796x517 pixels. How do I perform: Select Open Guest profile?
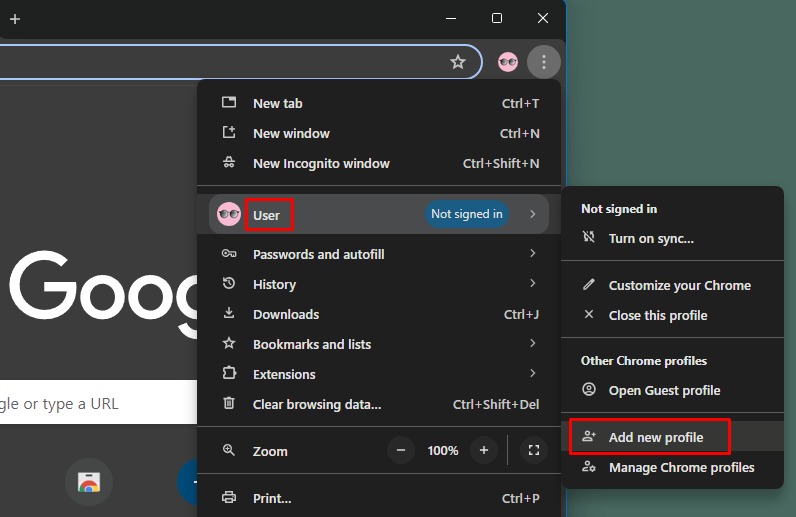pyautogui.click(x=664, y=390)
